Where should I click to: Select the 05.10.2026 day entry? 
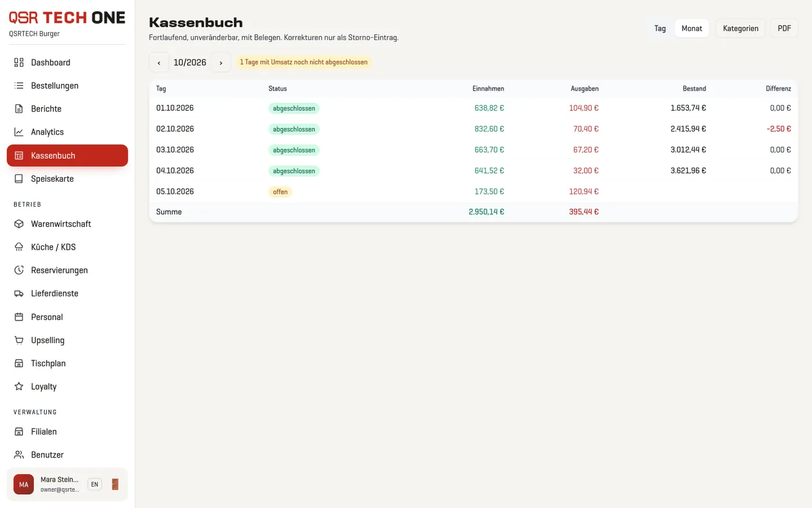tap(473, 192)
